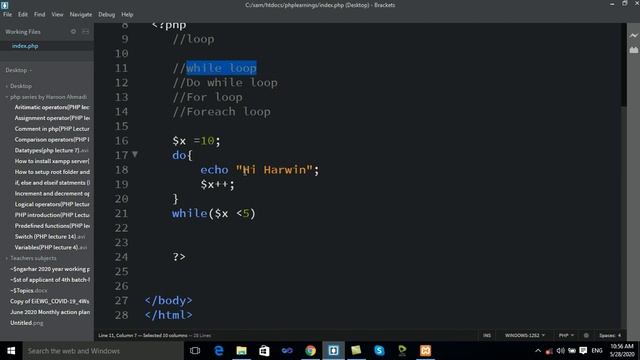This screenshot has height=360, width=640.
Task: Open PHP introduction lecture file
Action: click(52, 215)
